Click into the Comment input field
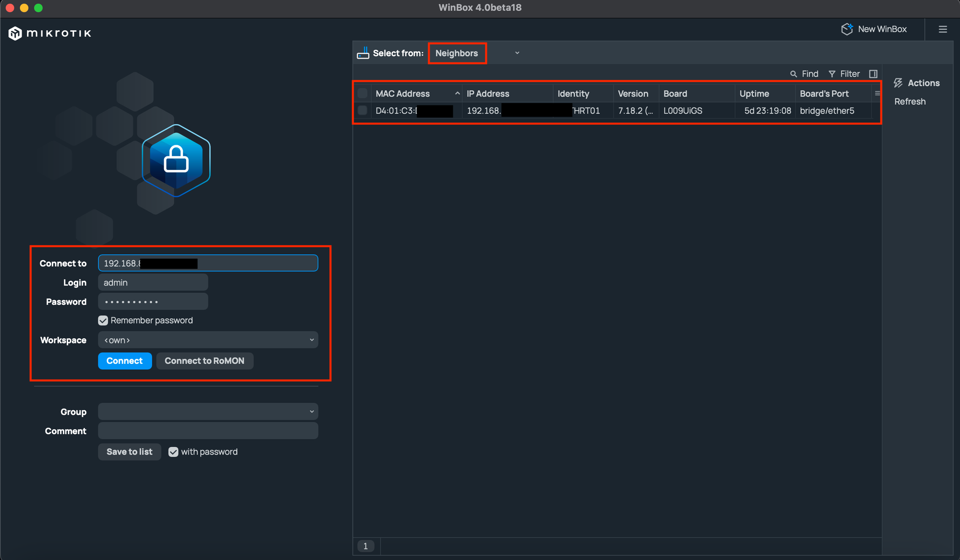The image size is (960, 560). tap(208, 431)
